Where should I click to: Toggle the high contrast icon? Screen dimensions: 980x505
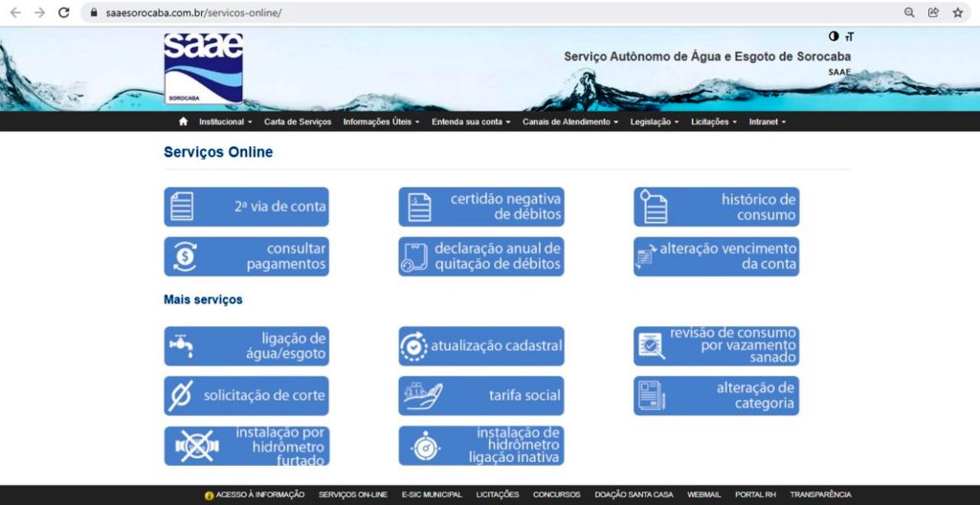coord(834,36)
